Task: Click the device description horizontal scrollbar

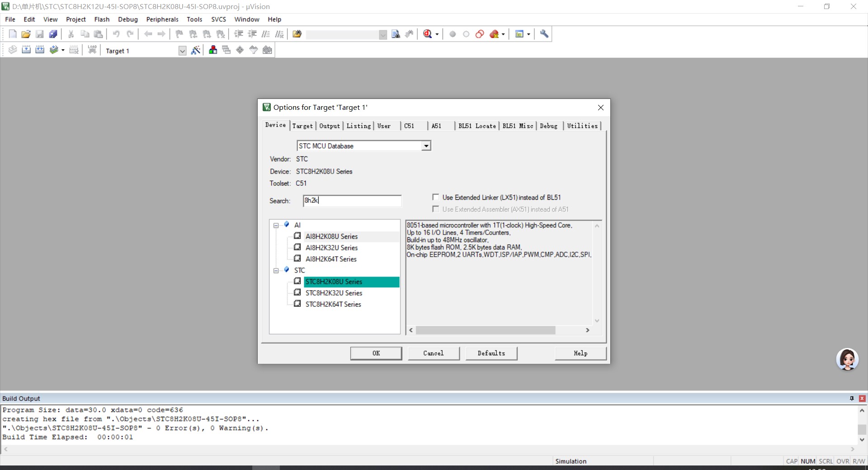Action: point(486,330)
